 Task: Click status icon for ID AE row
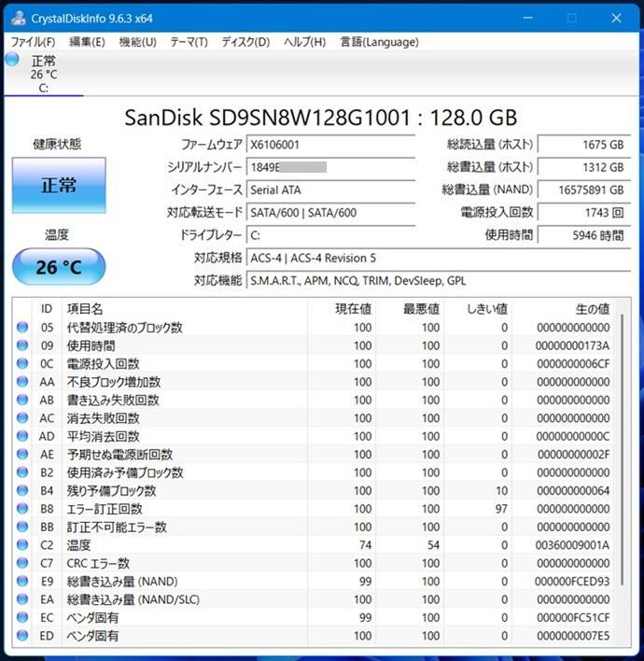click(22, 454)
